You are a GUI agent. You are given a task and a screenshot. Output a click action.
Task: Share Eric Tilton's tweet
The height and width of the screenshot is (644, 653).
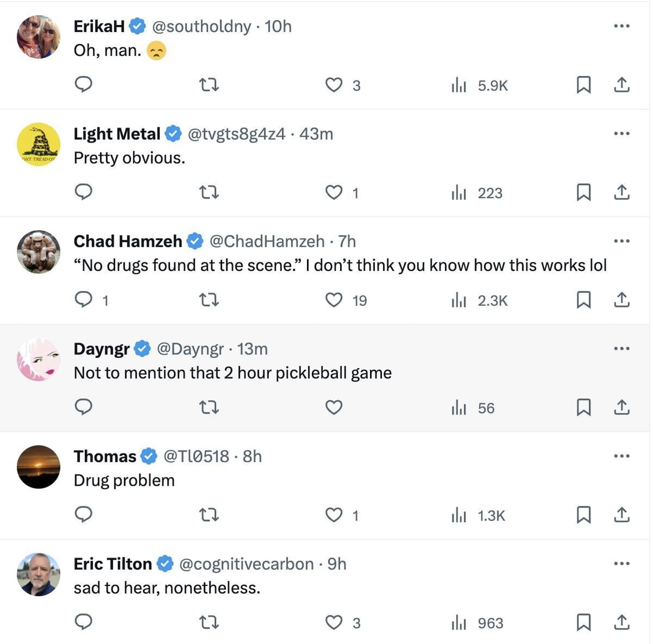tap(621, 622)
